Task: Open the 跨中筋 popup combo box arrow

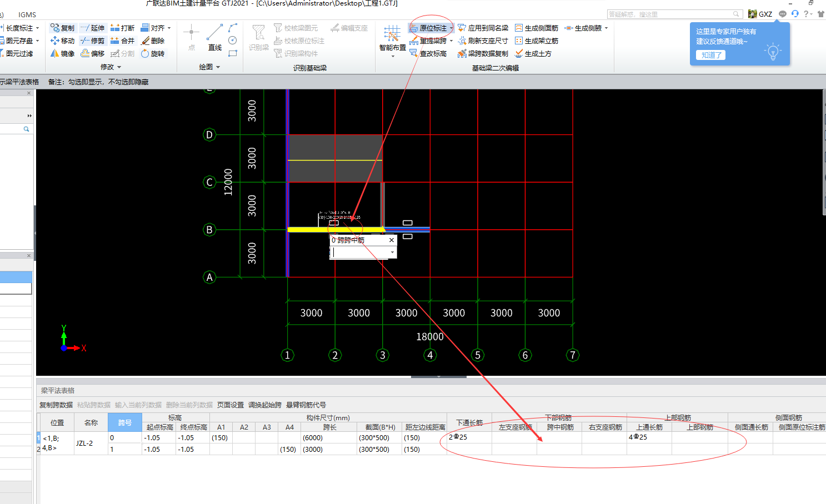Action: point(392,252)
